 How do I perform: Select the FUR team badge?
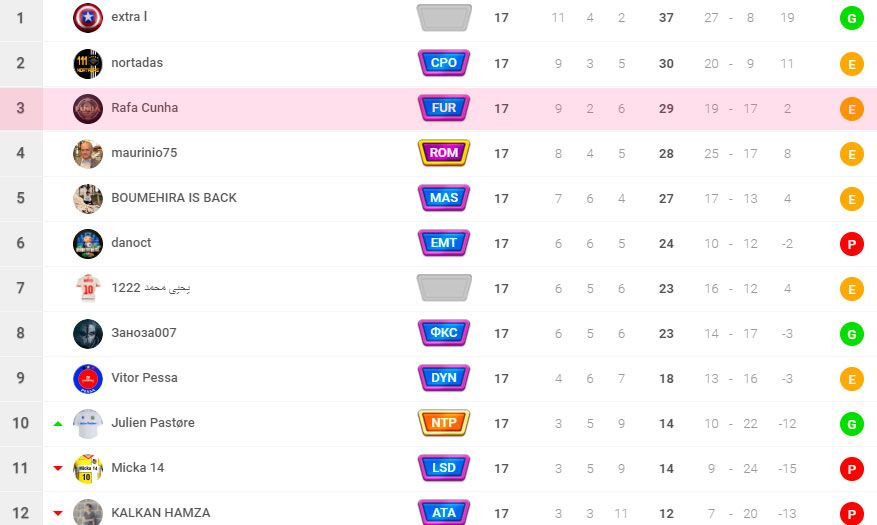click(444, 108)
